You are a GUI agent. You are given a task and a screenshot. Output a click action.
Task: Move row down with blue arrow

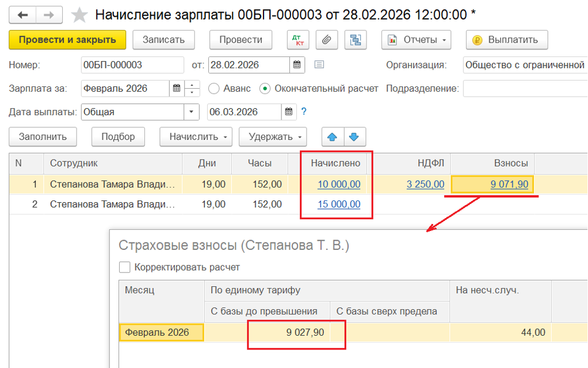pos(354,136)
